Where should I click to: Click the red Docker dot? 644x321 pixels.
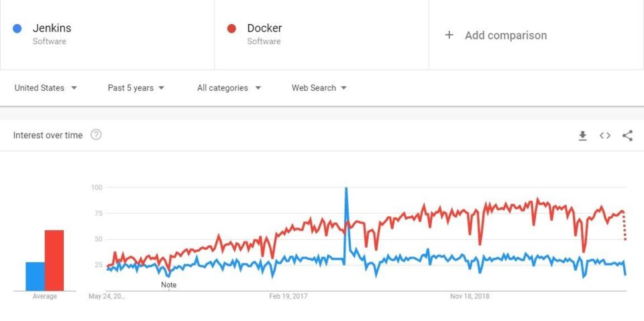[x=231, y=28]
